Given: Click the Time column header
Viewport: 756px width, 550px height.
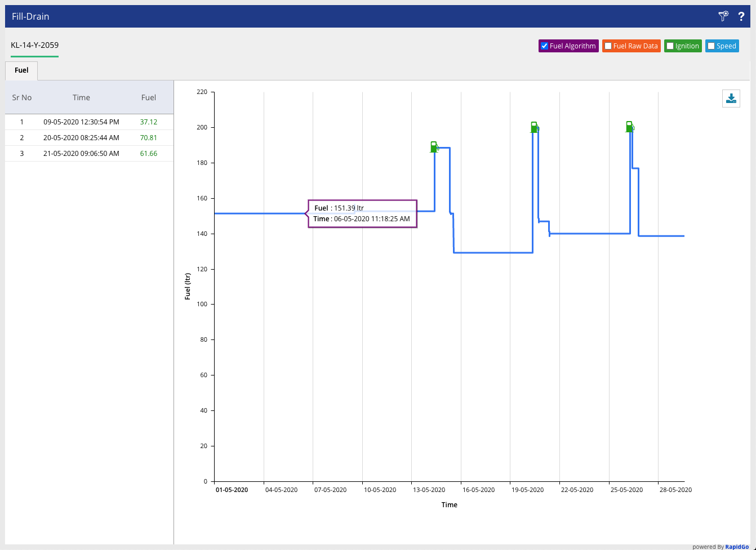Looking at the screenshot, I should point(81,97).
